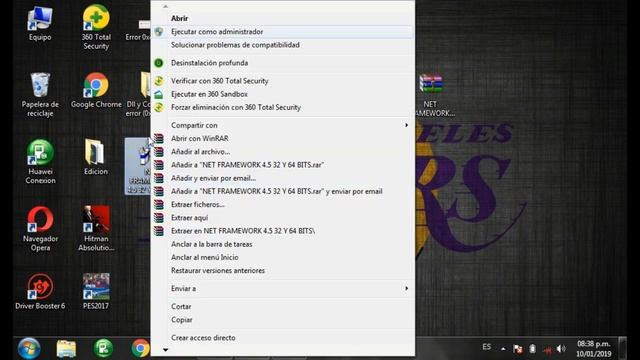Choose Anclar al menú Inicio

point(283,257)
